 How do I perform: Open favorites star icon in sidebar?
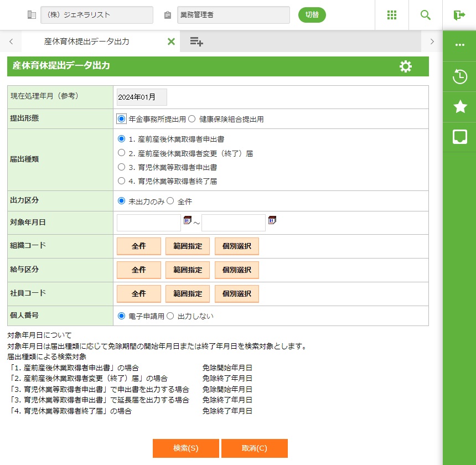coord(459,107)
